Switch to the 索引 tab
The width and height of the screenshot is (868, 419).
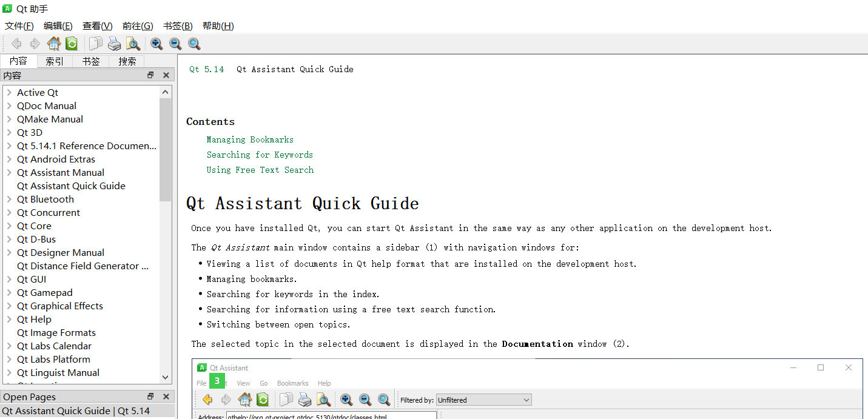(55, 61)
